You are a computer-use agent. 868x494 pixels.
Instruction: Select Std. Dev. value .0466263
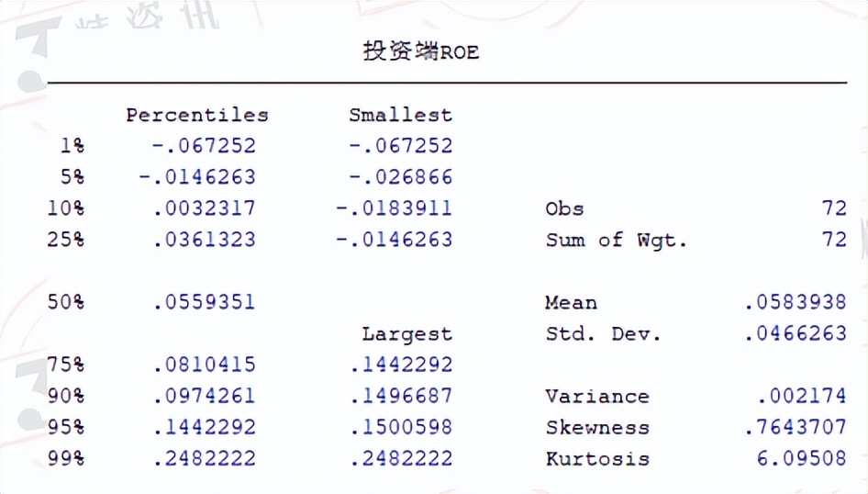coord(795,332)
